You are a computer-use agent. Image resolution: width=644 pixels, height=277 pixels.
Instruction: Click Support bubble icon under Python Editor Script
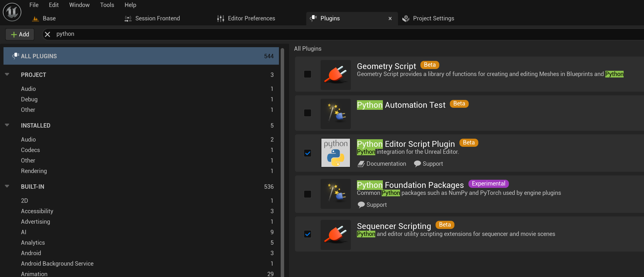(x=417, y=164)
